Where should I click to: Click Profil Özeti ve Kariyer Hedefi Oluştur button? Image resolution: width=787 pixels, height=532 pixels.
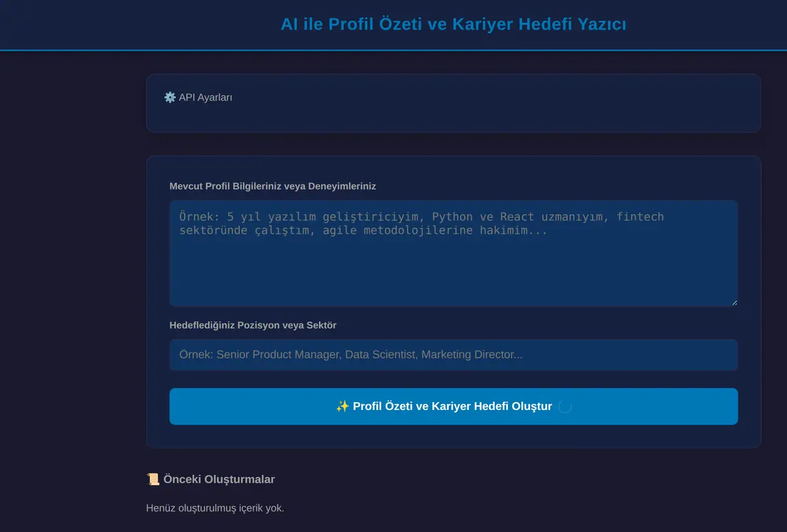[x=453, y=406]
